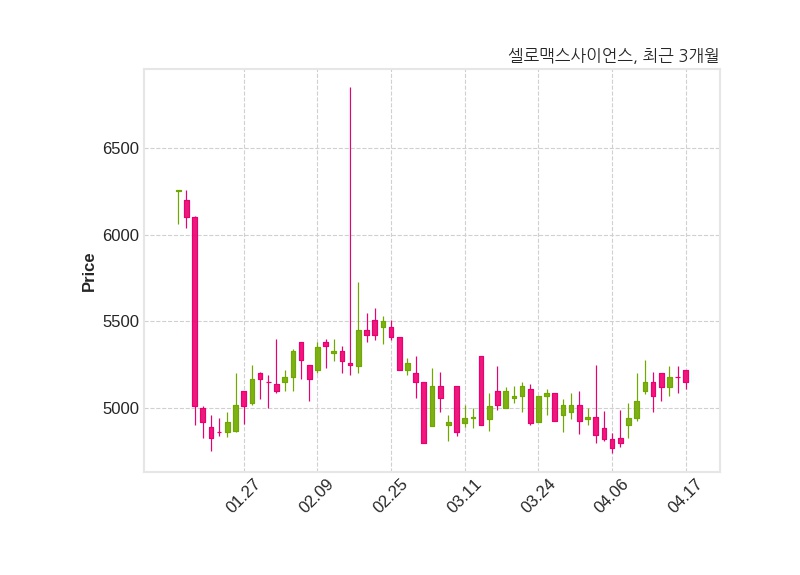Viewport: 800px width, 575px height.
Task: Click the 6500 y-axis tick label
Action: (x=121, y=149)
